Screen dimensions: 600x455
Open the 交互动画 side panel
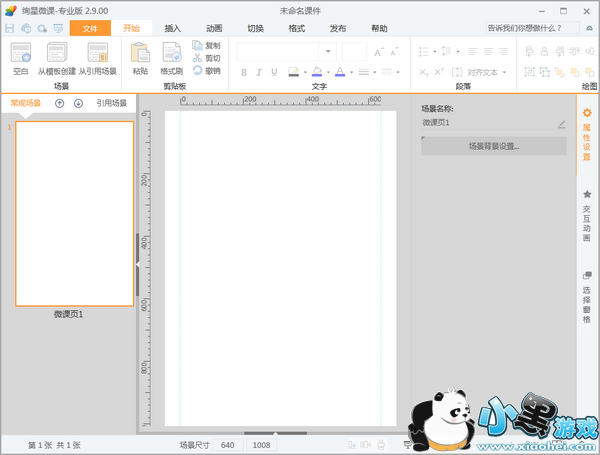pyautogui.click(x=587, y=216)
